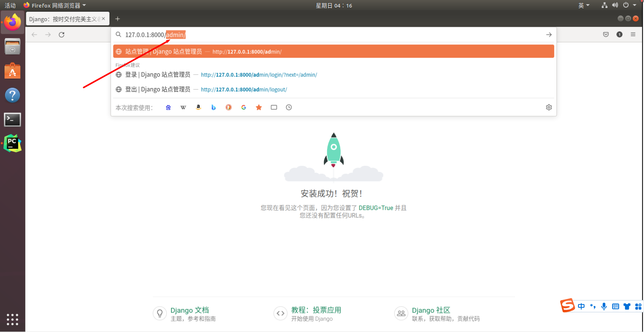Select the 登录 Django admin login suggestion
Image resolution: width=644 pixels, height=332 pixels.
[x=334, y=75]
